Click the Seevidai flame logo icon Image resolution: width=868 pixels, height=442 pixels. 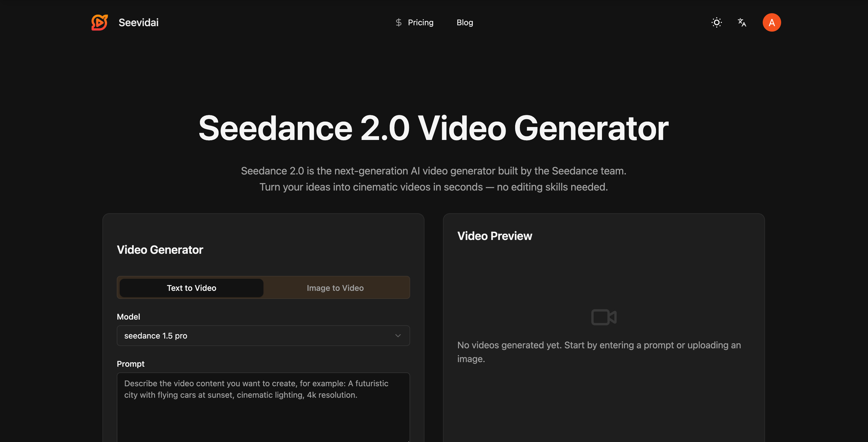pyautogui.click(x=100, y=22)
